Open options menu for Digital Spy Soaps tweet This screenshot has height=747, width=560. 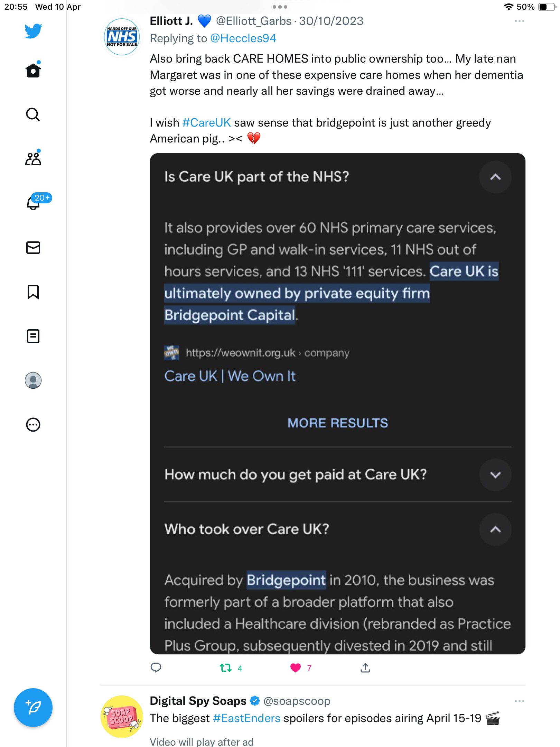[519, 701]
